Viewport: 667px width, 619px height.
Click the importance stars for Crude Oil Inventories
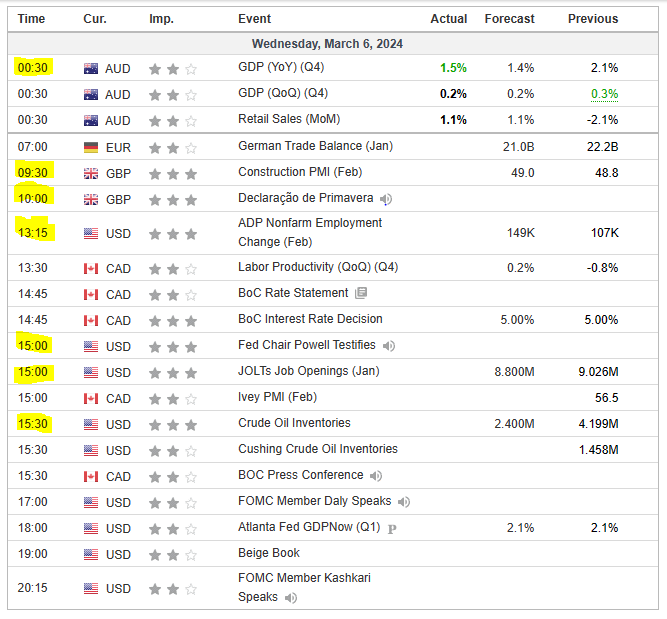pyautogui.click(x=172, y=424)
